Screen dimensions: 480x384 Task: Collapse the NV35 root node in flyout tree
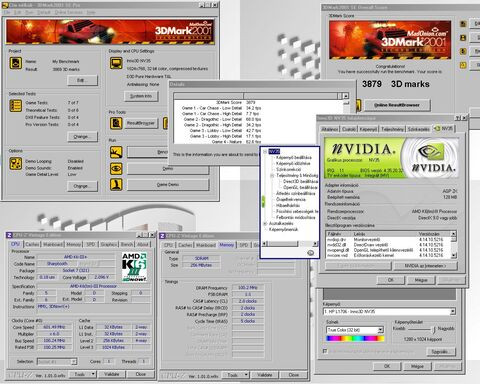pos(265,151)
